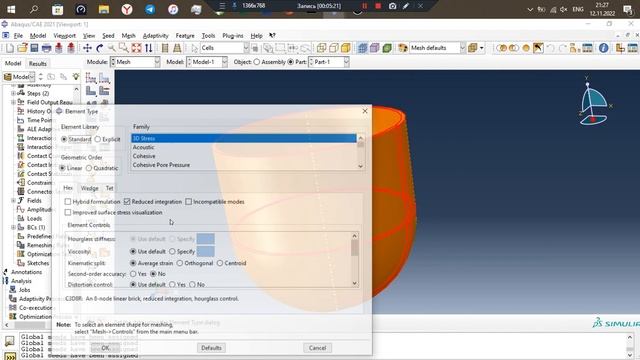The width and height of the screenshot is (640, 360).
Task: Open the Seed menu
Action: tap(108, 36)
